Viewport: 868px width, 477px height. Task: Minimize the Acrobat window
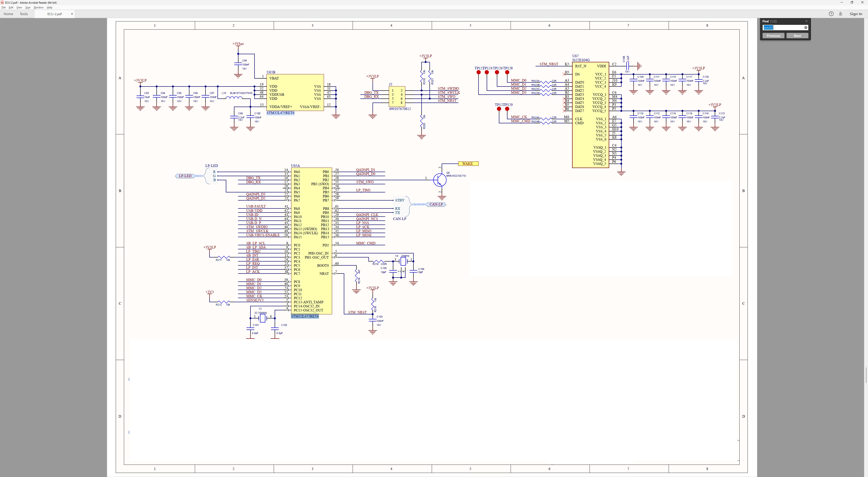pos(842,2)
